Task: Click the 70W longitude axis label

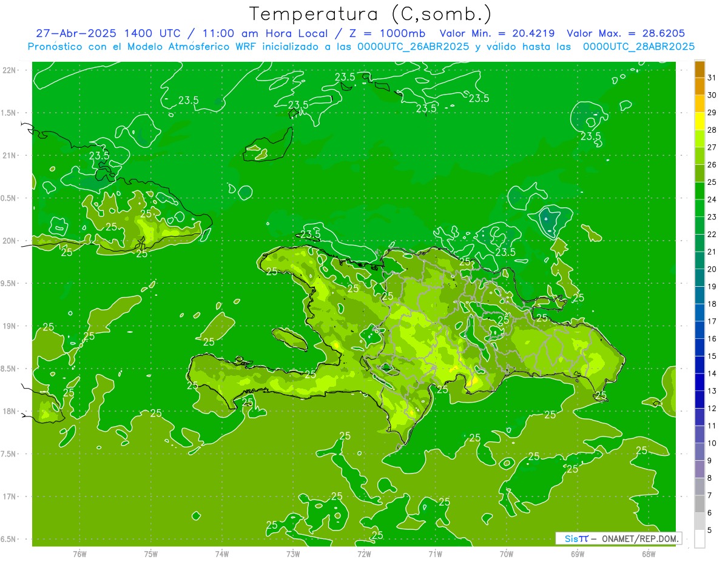Action: click(x=507, y=554)
